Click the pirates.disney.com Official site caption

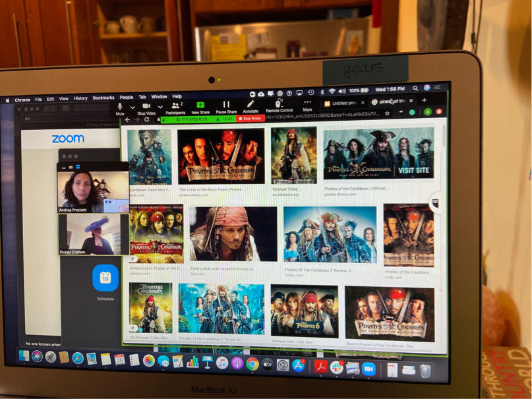tap(356, 191)
